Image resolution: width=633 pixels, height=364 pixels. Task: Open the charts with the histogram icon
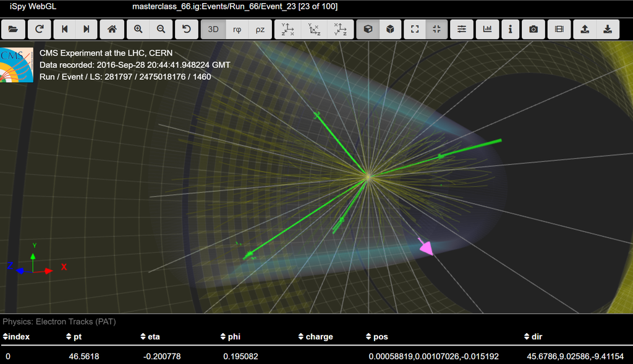point(486,29)
